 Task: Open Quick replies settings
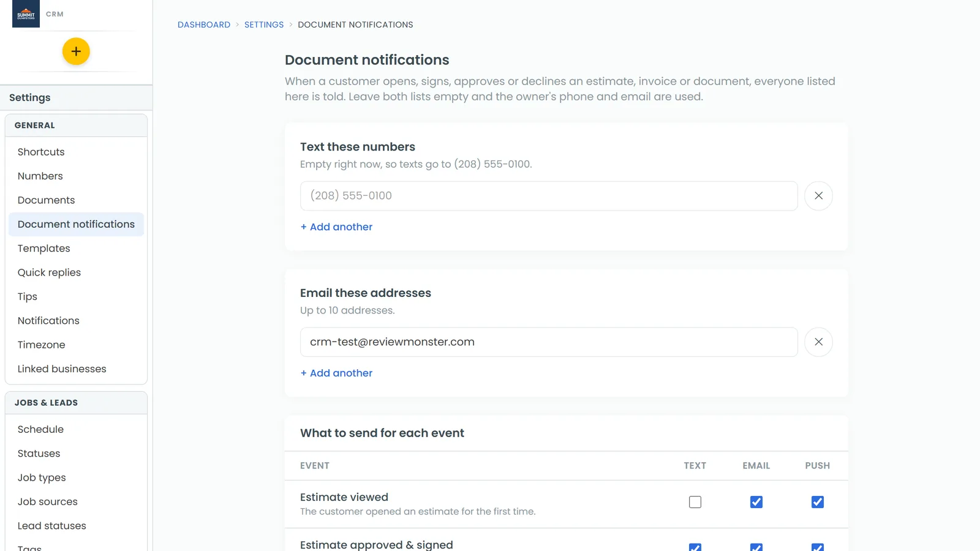[76, 272]
